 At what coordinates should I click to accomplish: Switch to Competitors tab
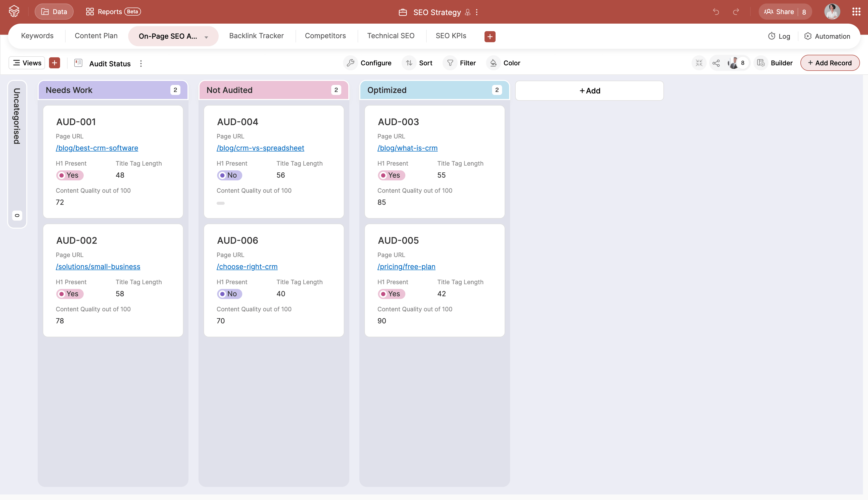tap(325, 36)
